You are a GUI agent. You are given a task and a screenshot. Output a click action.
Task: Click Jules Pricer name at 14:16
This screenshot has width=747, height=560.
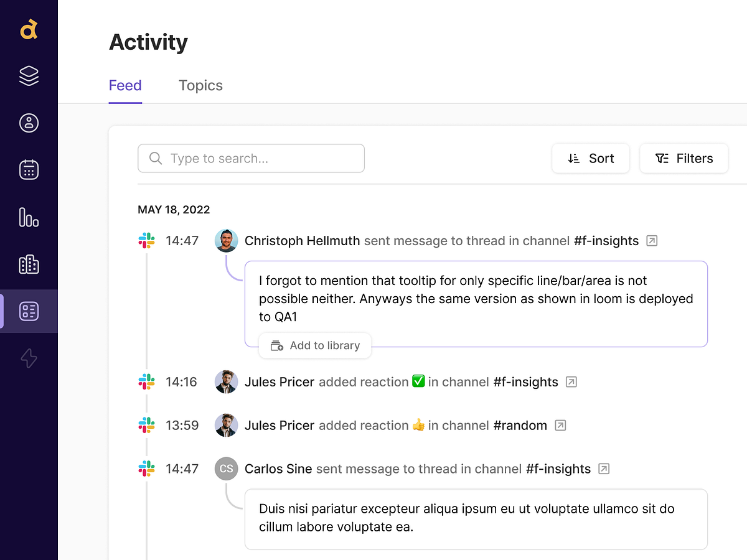pos(280,381)
